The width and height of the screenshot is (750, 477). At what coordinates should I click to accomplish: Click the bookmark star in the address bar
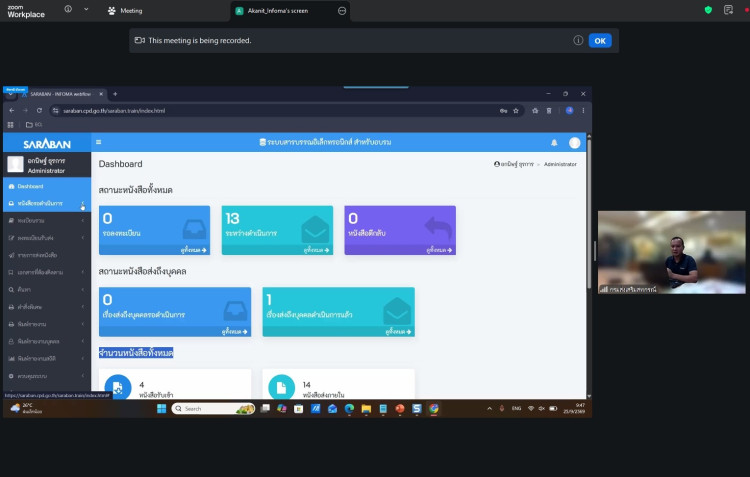tap(516, 111)
